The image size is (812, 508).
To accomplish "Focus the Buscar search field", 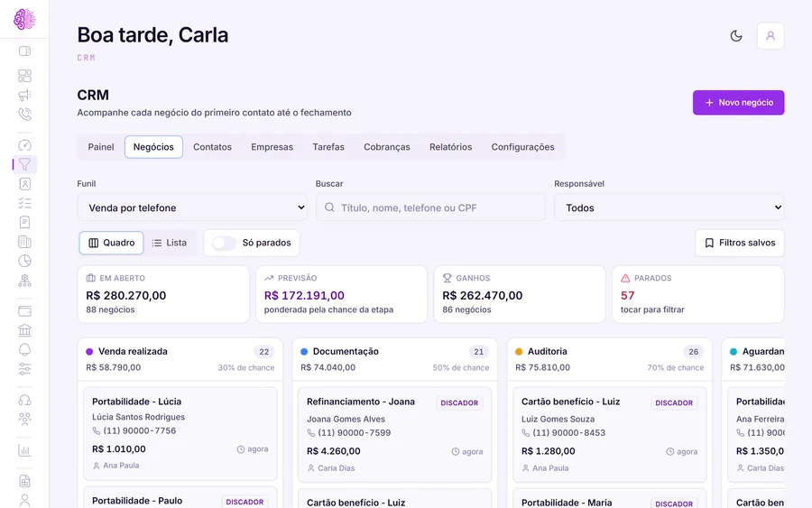I will [x=430, y=208].
